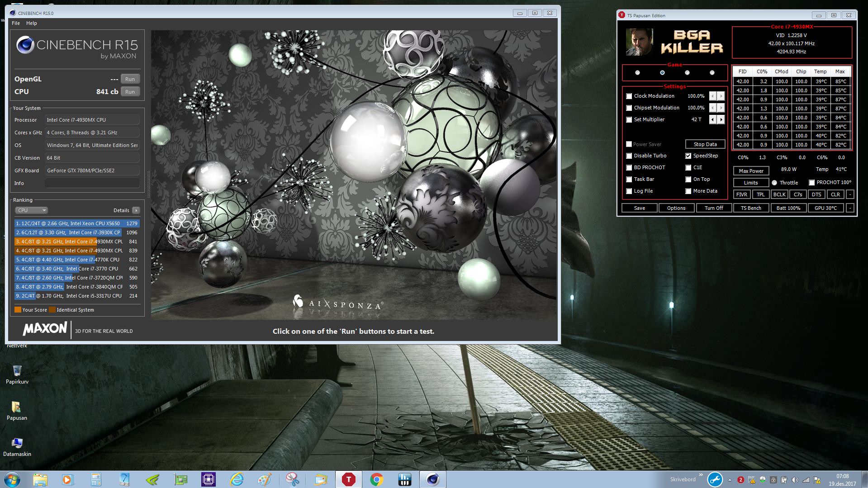Run the CPU benchmark
The image size is (868, 488).
[130, 91]
